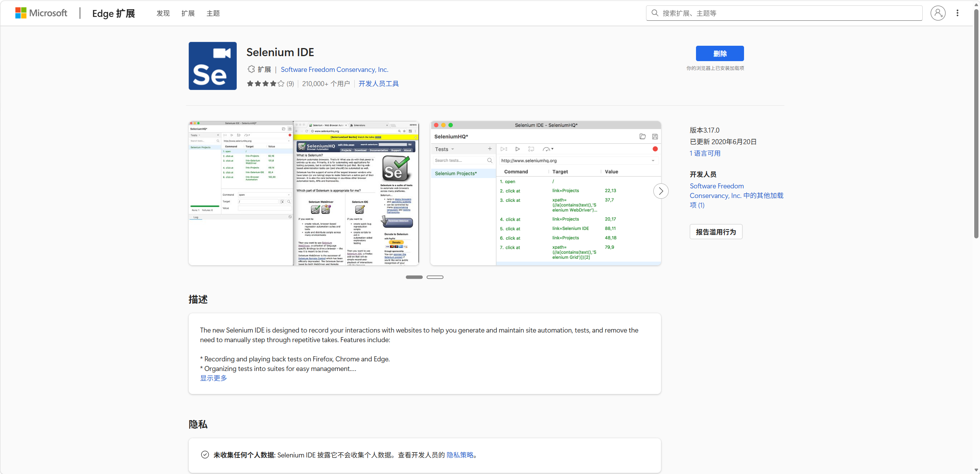Image resolution: width=980 pixels, height=474 pixels.
Task: Click the 1 语言可用 link
Action: [705, 153]
